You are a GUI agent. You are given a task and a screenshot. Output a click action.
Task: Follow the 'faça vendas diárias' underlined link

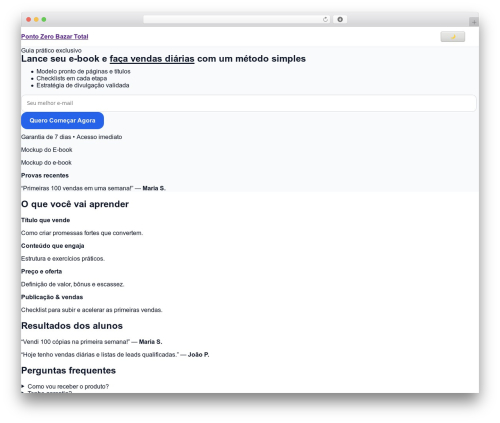click(152, 59)
